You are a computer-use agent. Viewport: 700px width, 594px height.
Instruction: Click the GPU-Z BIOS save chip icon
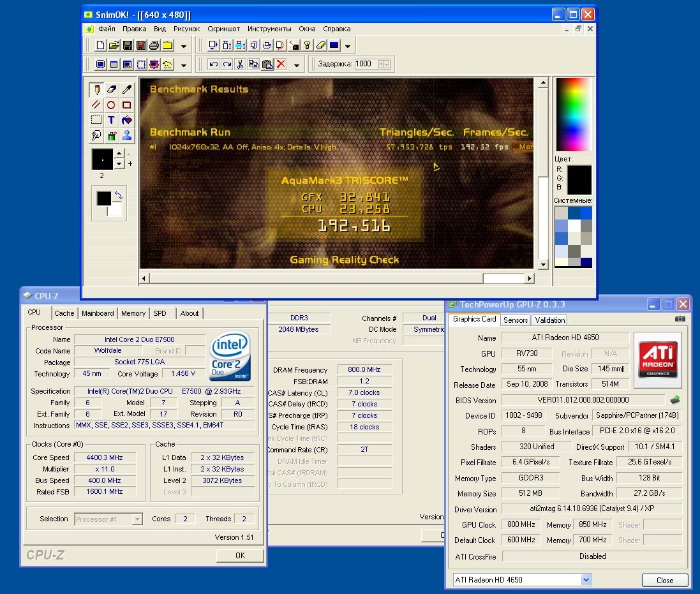[x=675, y=400]
